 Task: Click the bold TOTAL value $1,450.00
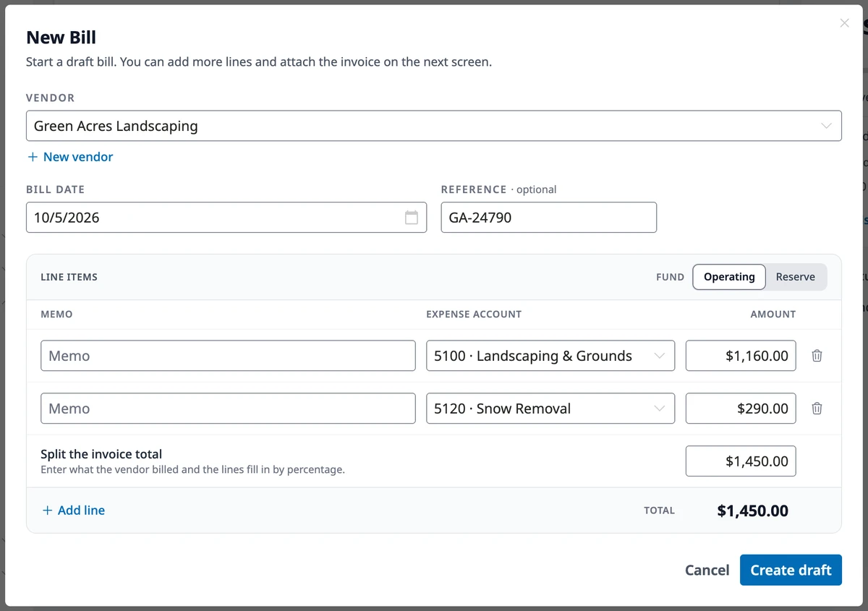[x=753, y=511]
